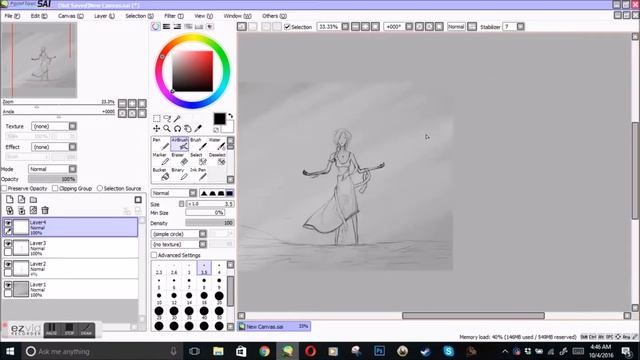Open the Edit menu
Viewport: 640px width, 360px height.
coord(39,16)
